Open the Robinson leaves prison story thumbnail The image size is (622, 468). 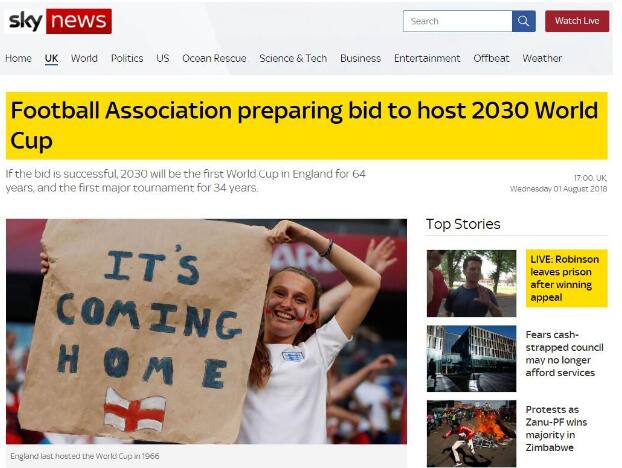click(471, 283)
